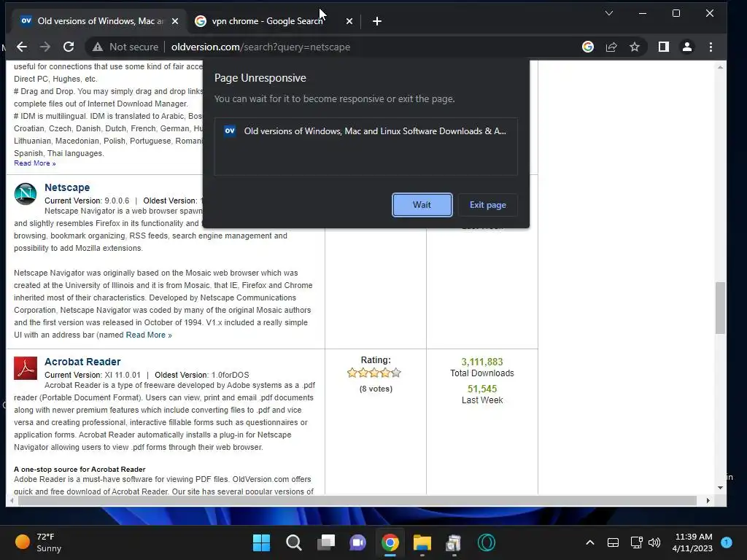The width and height of the screenshot is (747, 560).
Task: Open the tab search dropdown arrow
Action: click(609, 13)
